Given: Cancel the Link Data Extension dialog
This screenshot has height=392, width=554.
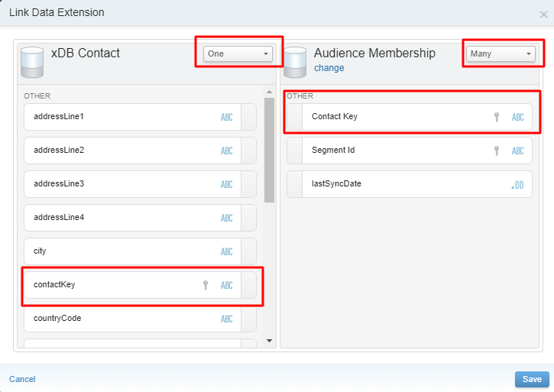Looking at the screenshot, I should pos(22,379).
